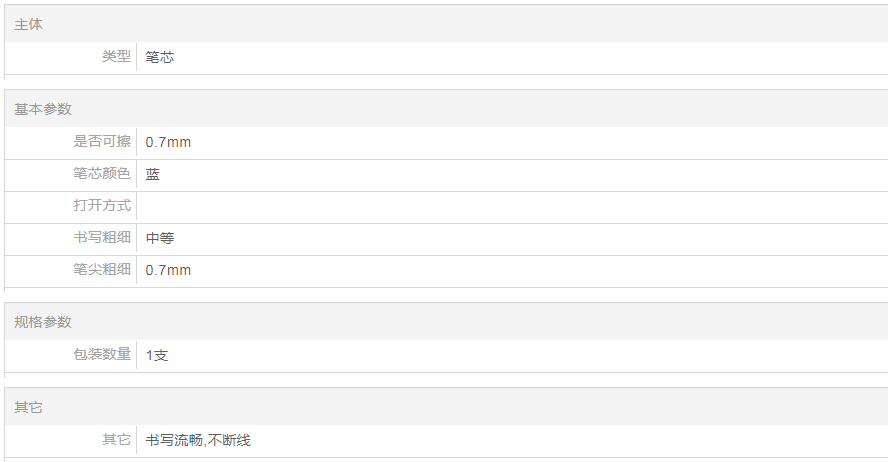Click the 主体 section header
This screenshot has width=892, height=462.
coord(29,24)
